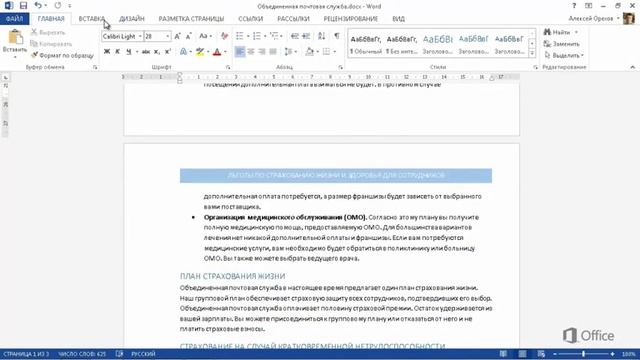This screenshot has width=640, height=360.
Task: Click ЧИСЛО СЛОВ word count indicator
Action: pyautogui.click(x=82, y=354)
